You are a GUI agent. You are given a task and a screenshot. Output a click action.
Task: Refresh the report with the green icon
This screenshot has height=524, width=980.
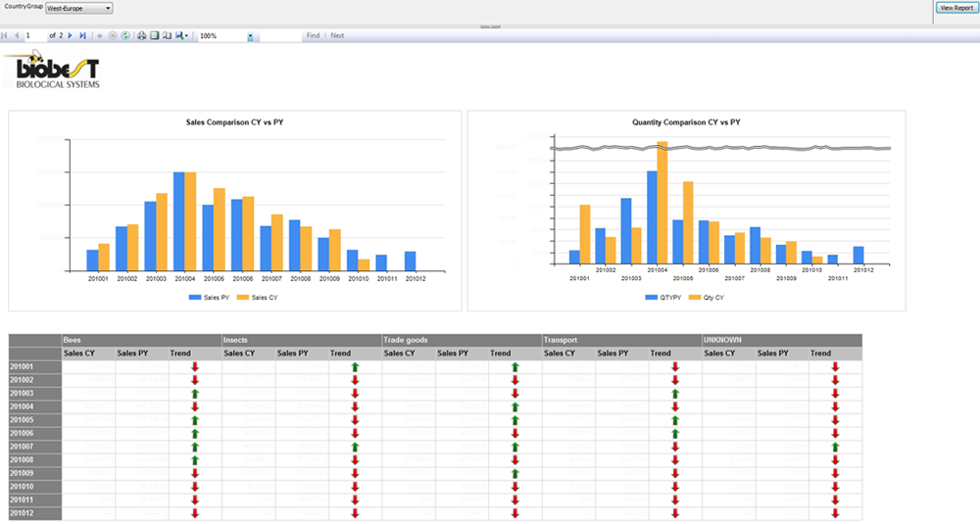coord(125,35)
